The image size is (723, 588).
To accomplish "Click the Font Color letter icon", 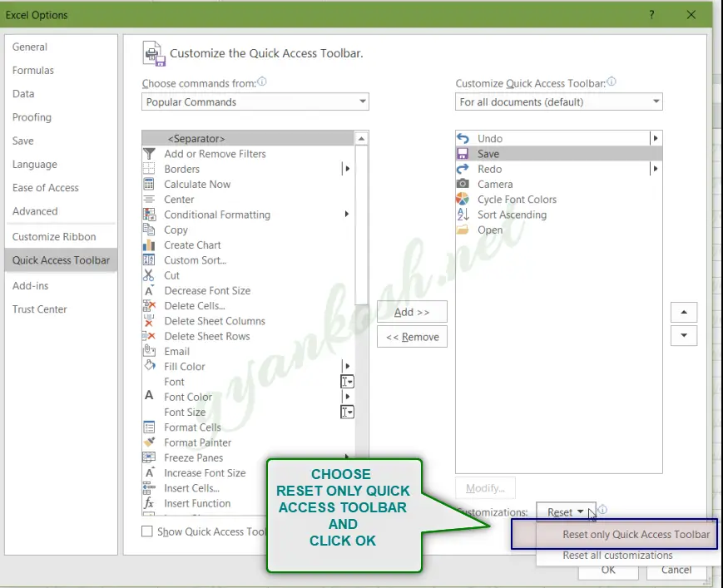I will click(x=149, y=396).
